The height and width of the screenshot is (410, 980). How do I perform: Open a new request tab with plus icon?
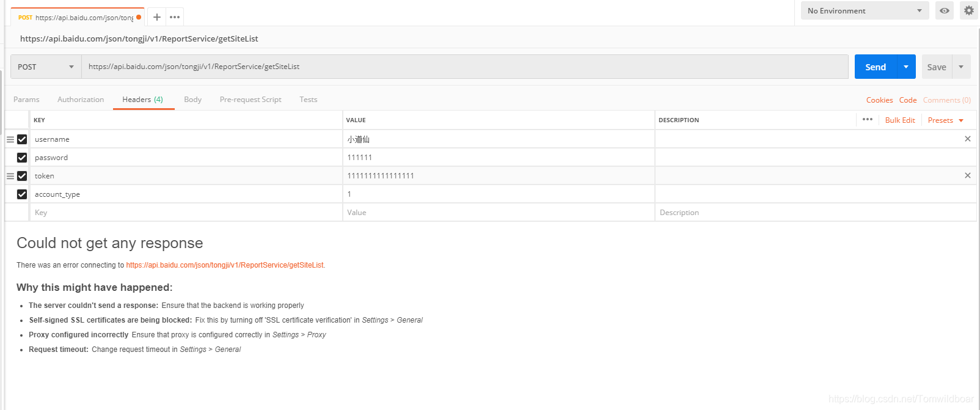click(157, 17)
